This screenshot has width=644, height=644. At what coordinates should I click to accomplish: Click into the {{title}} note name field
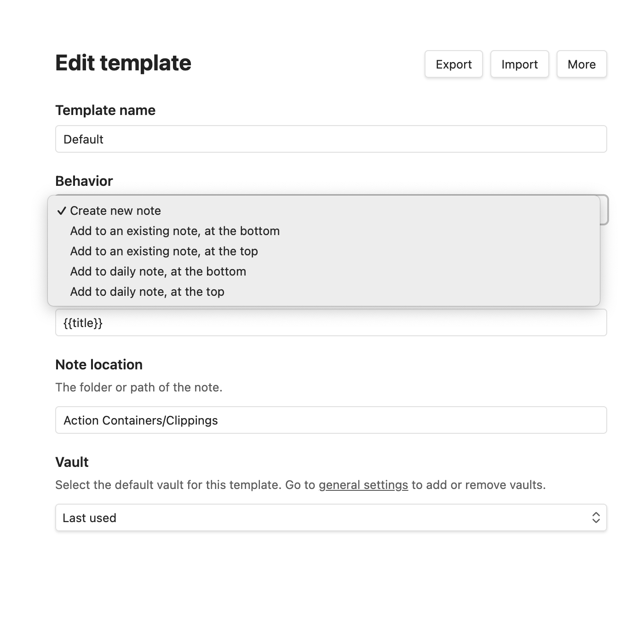pyautogui.click(x=331, y=322)
